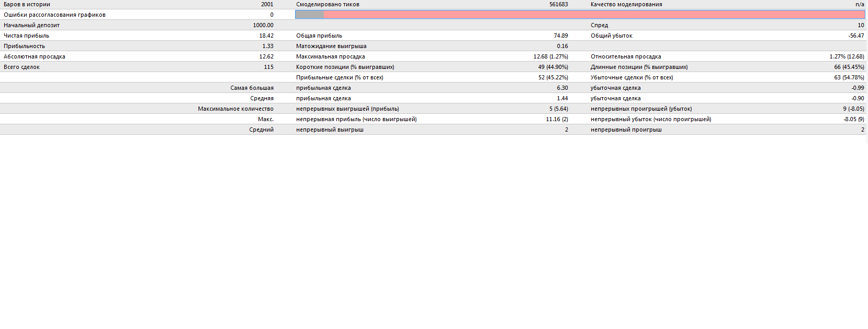
Task: Select 'Длинные позиции (% выигравших)' label
Action: 639,67
